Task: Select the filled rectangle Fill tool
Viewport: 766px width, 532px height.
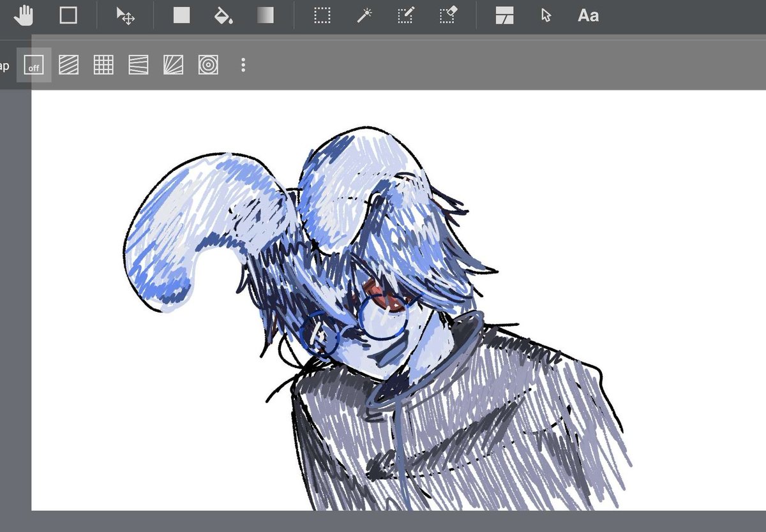Action: click(182, 15)
